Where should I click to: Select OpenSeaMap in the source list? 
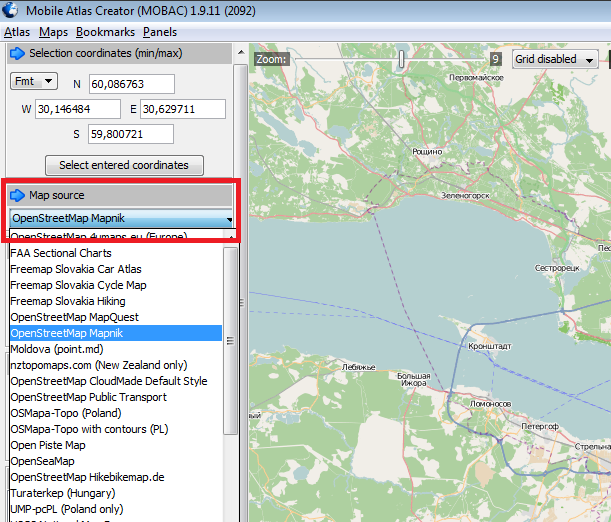coord(42,461)
